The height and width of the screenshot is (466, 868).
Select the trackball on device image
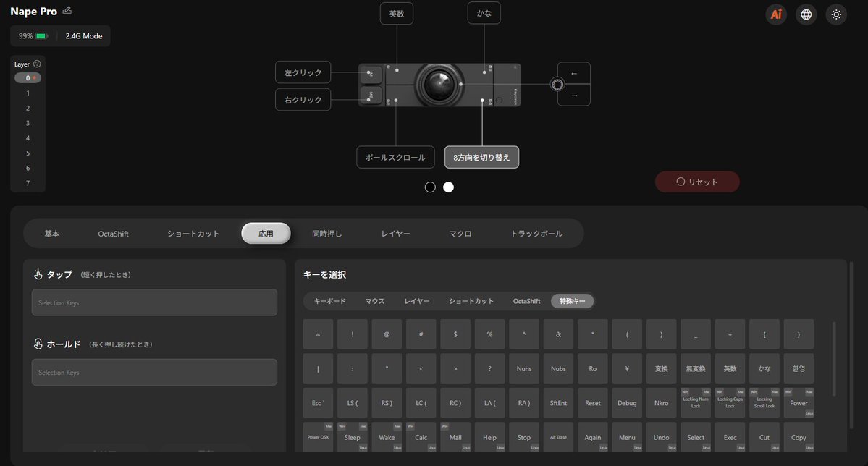click(x=439, y=85)
